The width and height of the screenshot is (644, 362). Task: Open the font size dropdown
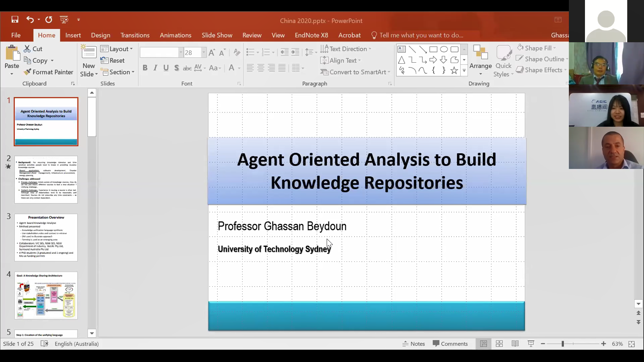click(203, 52)
